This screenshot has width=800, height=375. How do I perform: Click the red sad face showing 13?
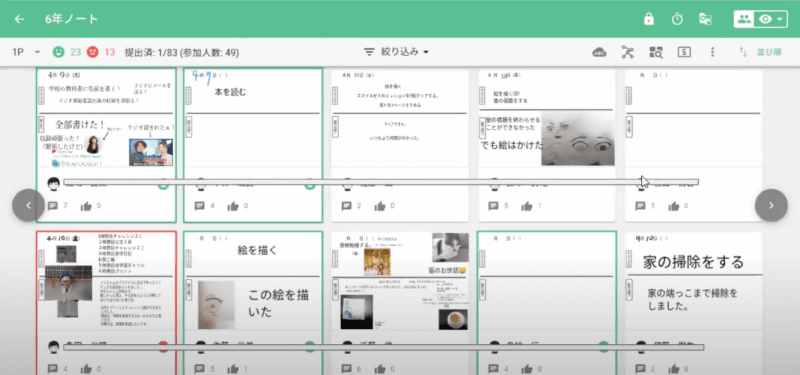pyautogui.click(x=92, y=52)
